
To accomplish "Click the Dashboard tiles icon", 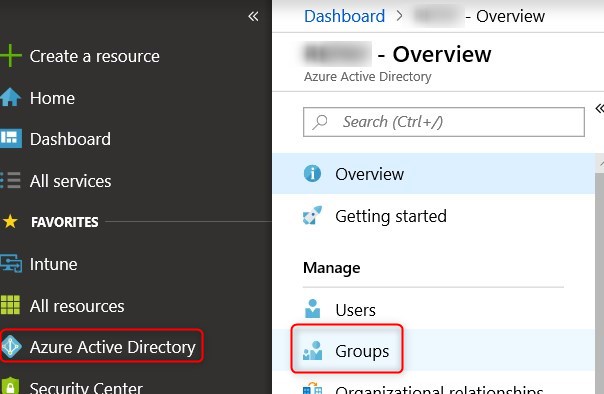I will click(x=10, y=139).
